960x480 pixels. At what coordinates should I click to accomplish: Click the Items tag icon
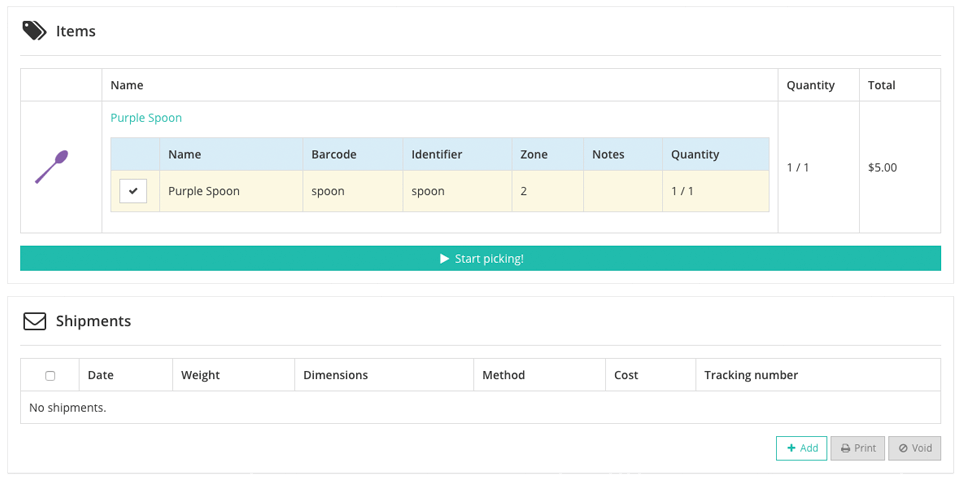(x=34, y=31)
